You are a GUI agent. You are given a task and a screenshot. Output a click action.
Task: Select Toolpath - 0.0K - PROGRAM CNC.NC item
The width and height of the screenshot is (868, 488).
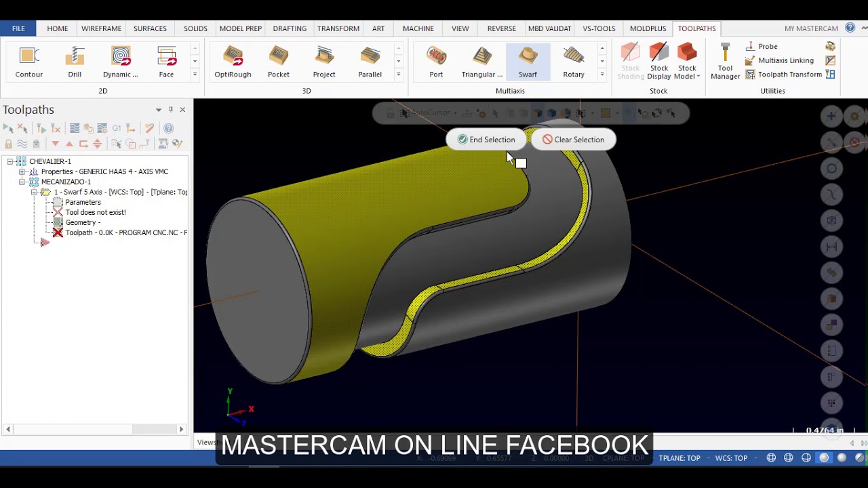point(126,232)
